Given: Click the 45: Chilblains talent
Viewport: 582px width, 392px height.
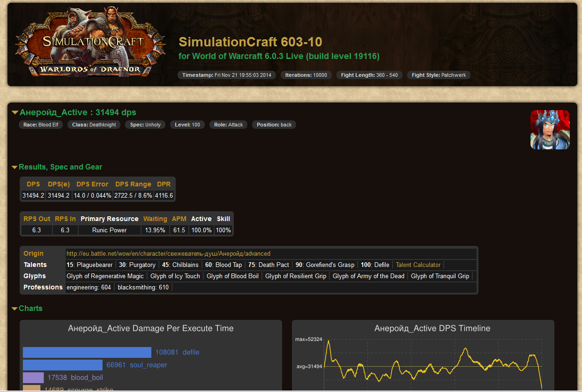Looking at the screenshot, I should (180, 265).
